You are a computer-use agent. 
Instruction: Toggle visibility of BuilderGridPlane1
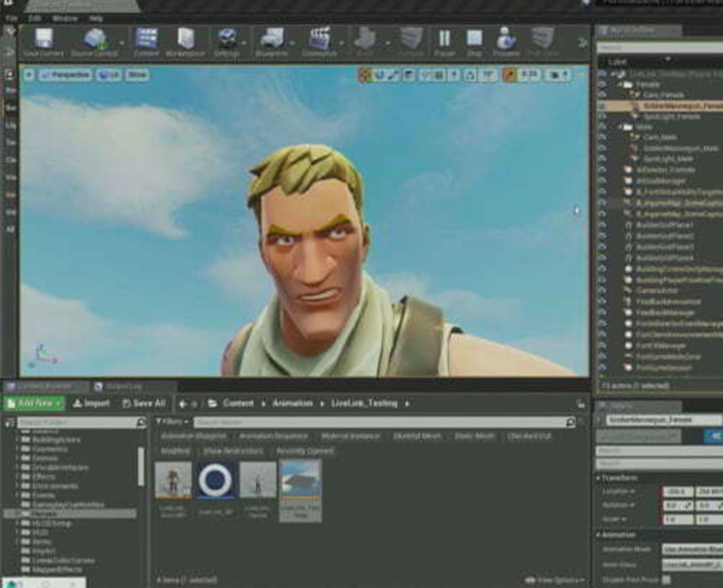tap(602, 225)
